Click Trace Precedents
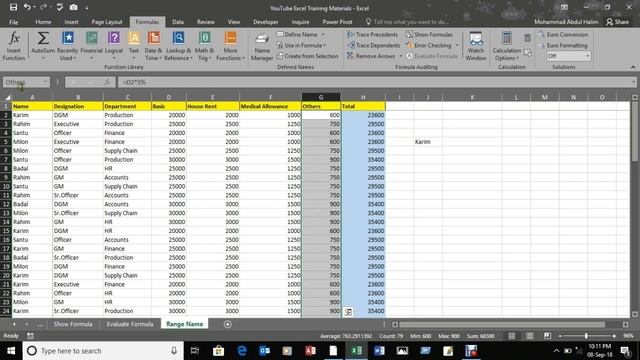The image size is (640, 360). tap(372, 35)
